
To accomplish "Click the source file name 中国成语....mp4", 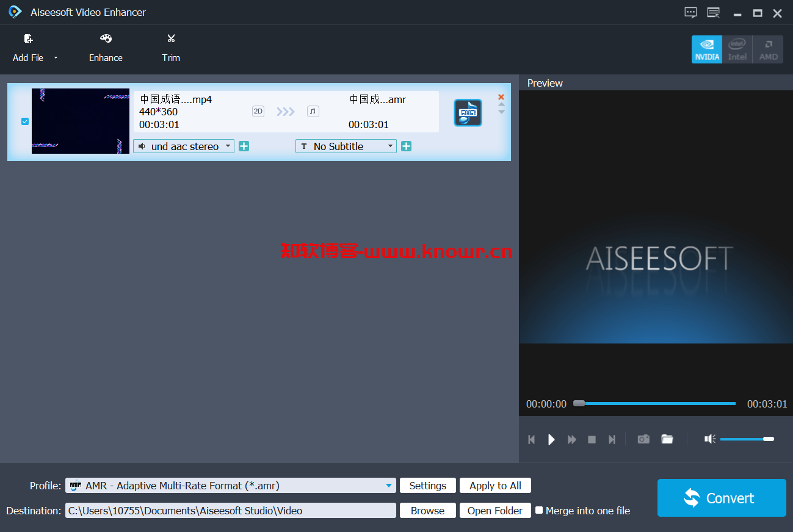I will tap(176, 99).
